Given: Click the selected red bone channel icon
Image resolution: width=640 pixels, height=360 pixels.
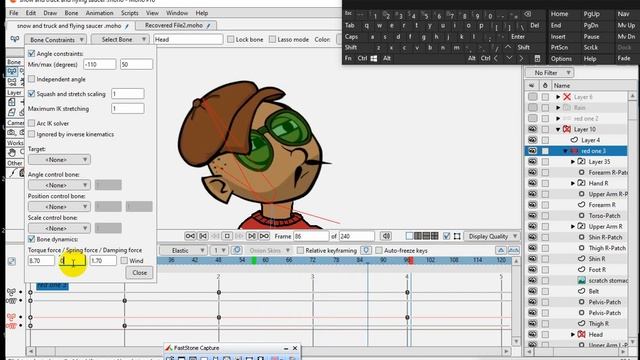Looking at the screenshot, I should pyautogui.click(x=11, y=317).
